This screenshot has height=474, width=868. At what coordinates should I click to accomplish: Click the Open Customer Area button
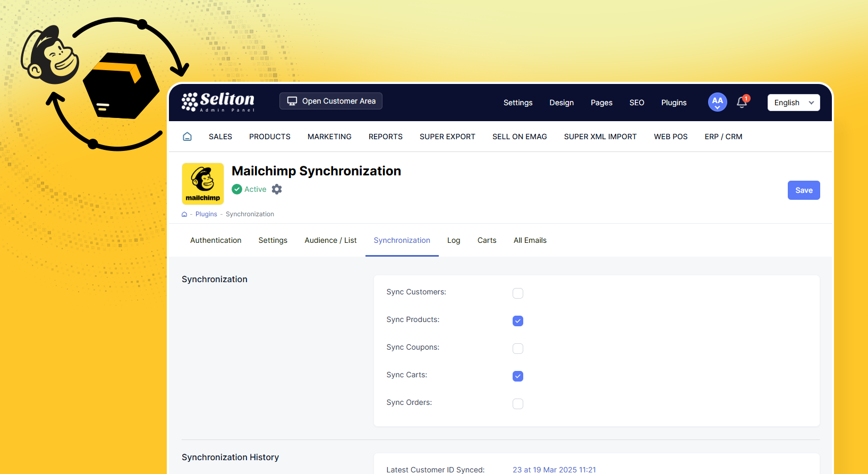[x=331, y=101]
